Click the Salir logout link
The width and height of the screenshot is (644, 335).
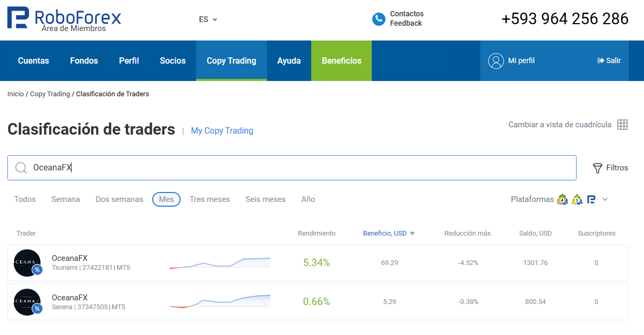[609, 61]
